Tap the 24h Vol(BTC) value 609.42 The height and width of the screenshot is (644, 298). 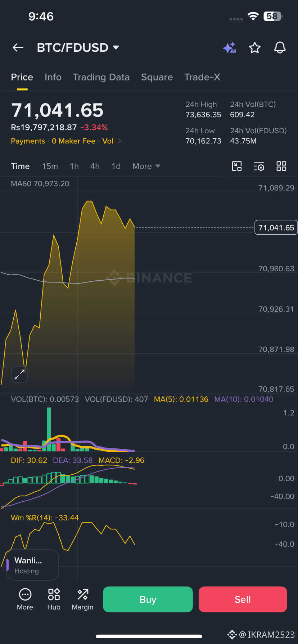[x=242, y=115]
